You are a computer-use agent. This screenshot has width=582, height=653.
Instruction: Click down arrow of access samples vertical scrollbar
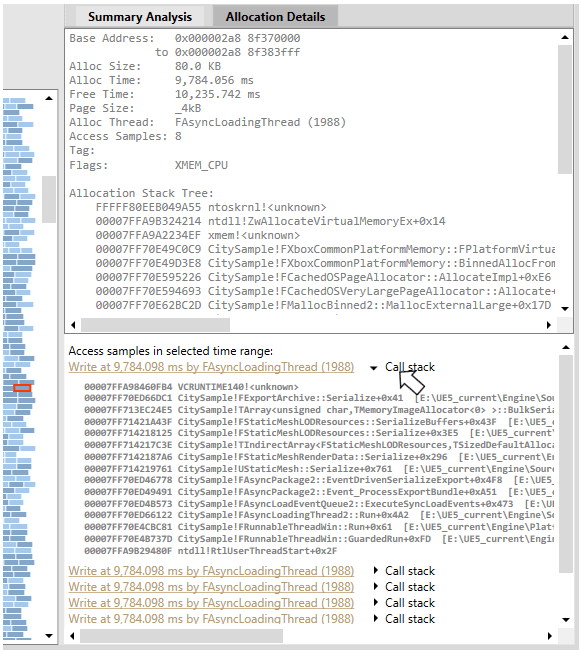point(566,620)
